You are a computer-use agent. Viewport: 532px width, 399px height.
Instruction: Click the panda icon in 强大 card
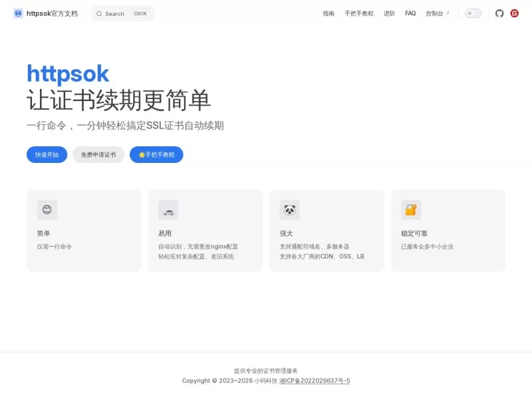289,209
